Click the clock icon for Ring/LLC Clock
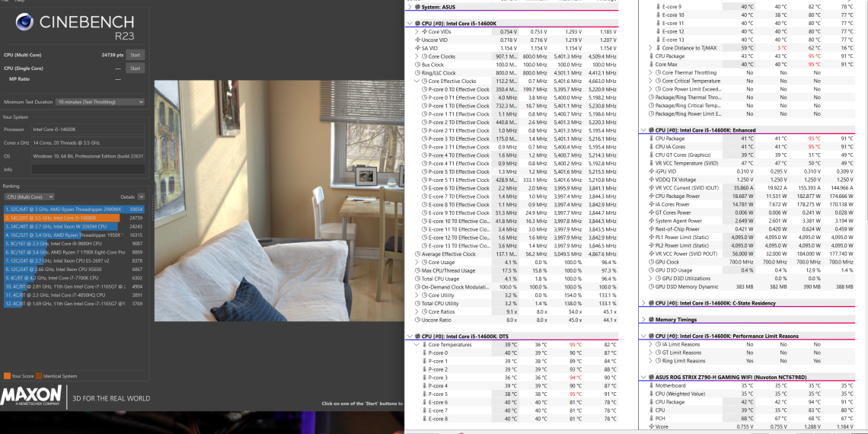The image size is (868, 434). (x=417, y=72)
